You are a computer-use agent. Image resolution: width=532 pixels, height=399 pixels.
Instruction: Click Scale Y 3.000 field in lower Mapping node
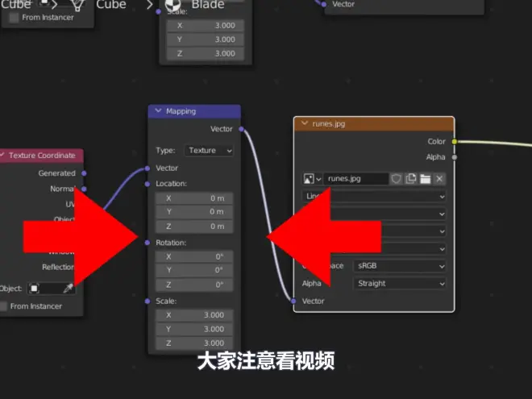(x=194, y=329)
